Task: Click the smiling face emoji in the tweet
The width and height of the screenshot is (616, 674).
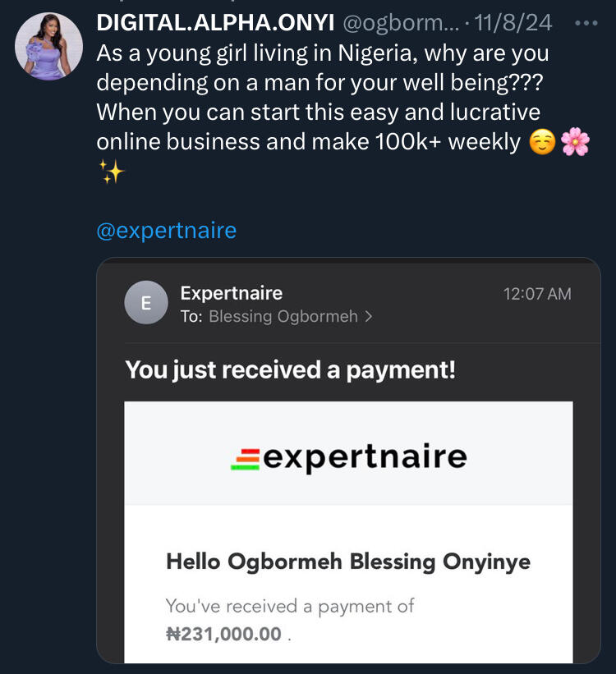Action: [x=542, y=143]
